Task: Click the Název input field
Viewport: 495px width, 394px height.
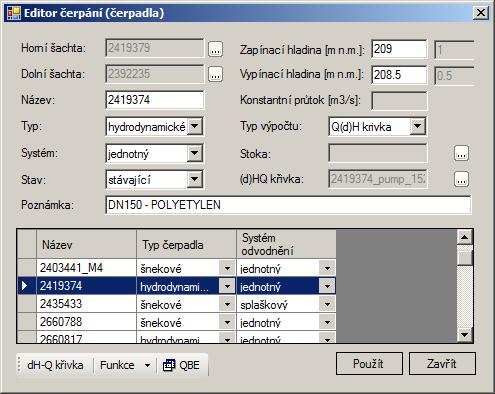Action: [x=154, y=100]
